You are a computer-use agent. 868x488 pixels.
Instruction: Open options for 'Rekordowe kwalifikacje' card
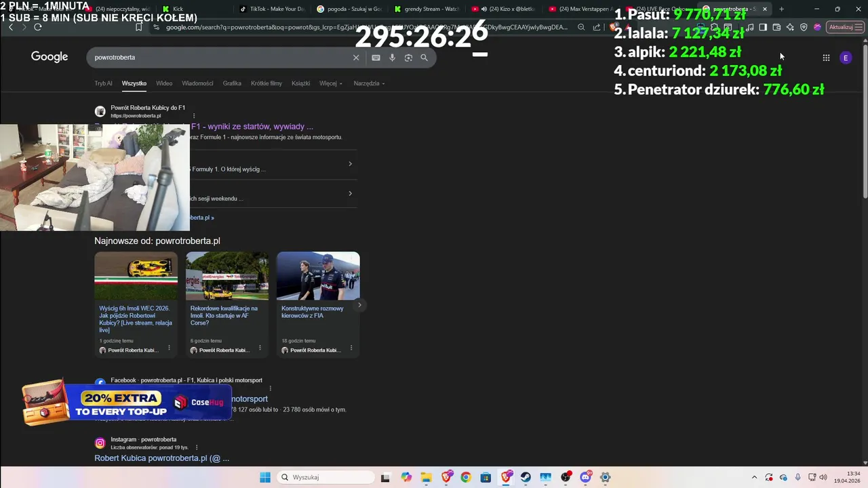[x=260, y=348]
